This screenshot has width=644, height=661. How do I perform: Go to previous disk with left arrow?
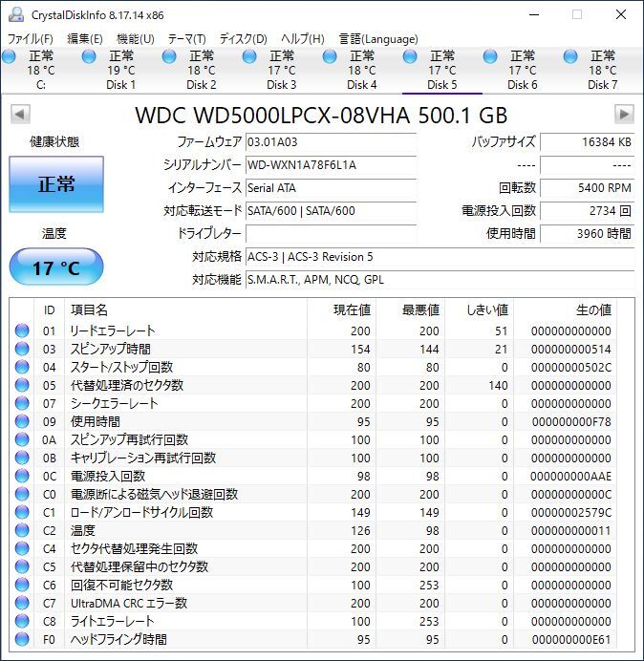click(x=20, y=115)
